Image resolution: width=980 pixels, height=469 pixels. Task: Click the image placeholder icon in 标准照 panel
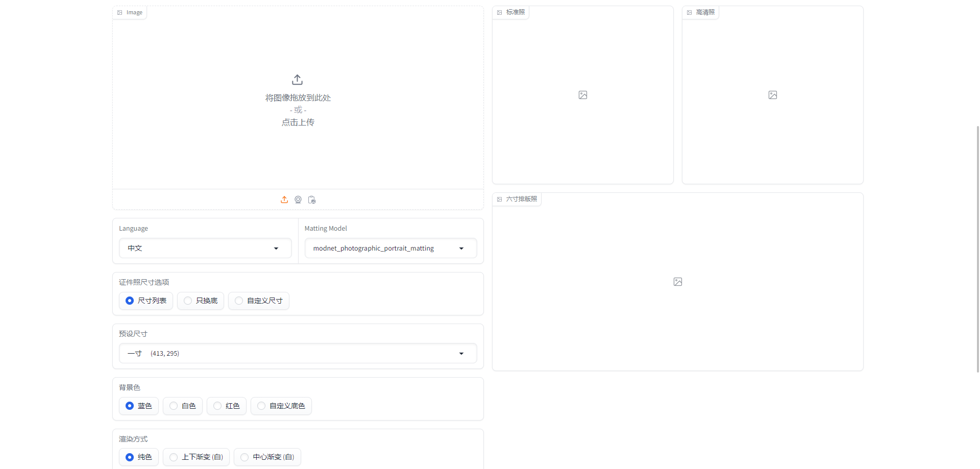pyautogui.click(x=583, y=95)
